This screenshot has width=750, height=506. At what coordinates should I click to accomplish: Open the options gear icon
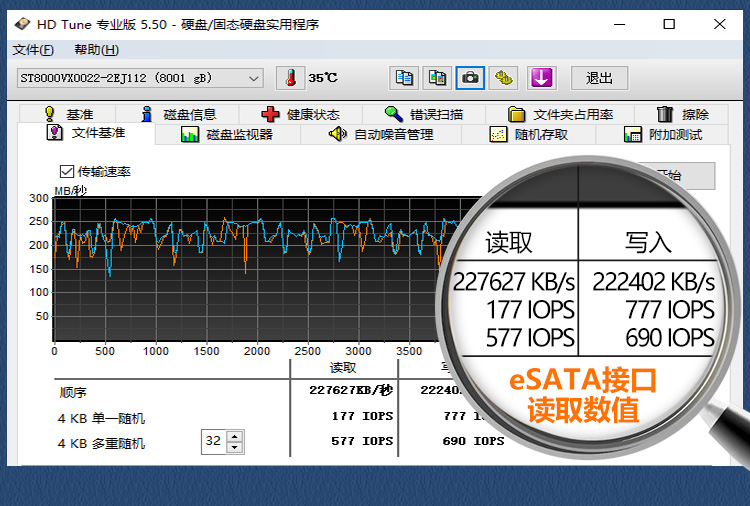[503, 78]
